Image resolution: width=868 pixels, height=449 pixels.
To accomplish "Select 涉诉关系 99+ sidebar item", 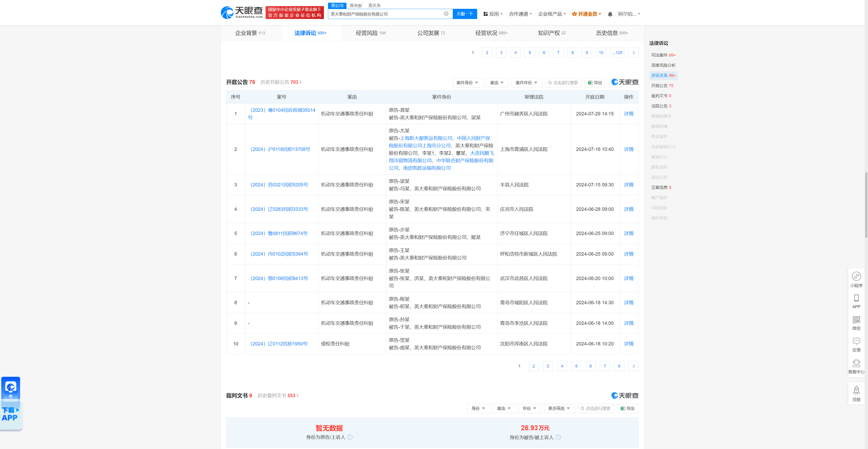I will click(663, 75).
